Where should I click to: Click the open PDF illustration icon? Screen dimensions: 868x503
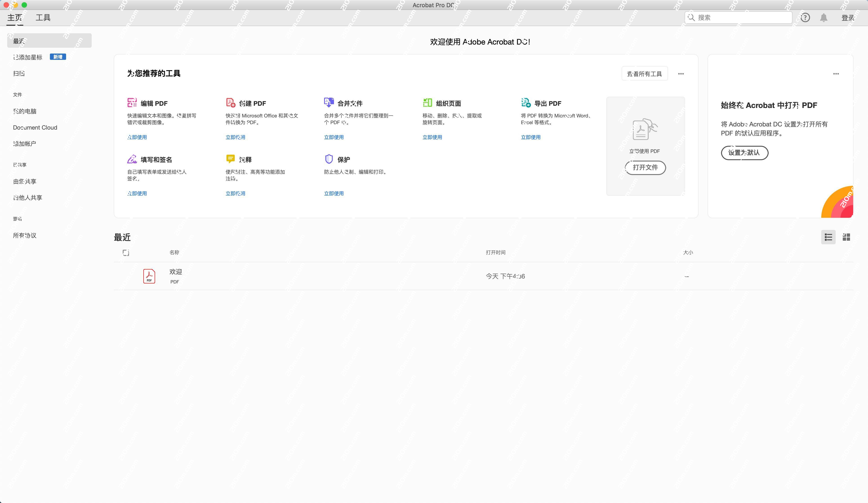[x=645, y=129]
